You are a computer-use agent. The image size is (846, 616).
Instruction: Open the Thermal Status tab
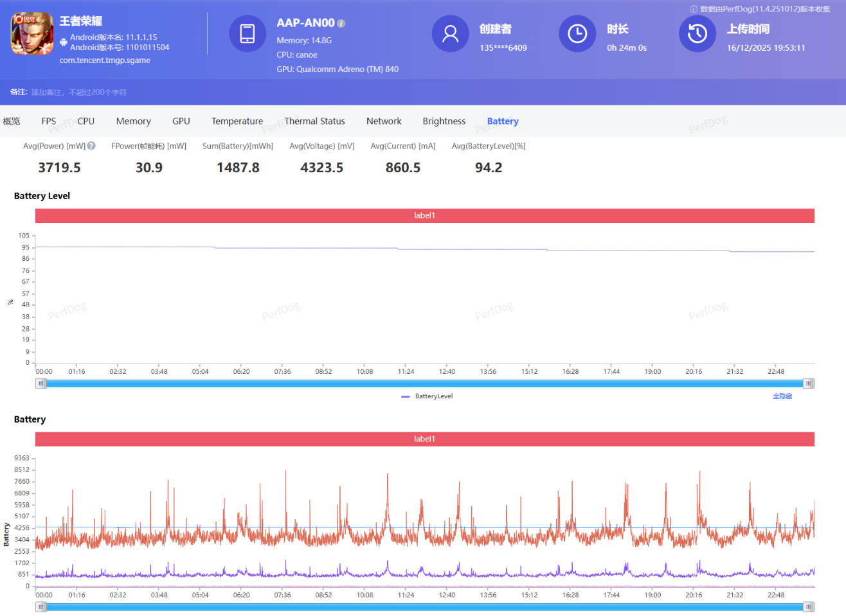314,121
